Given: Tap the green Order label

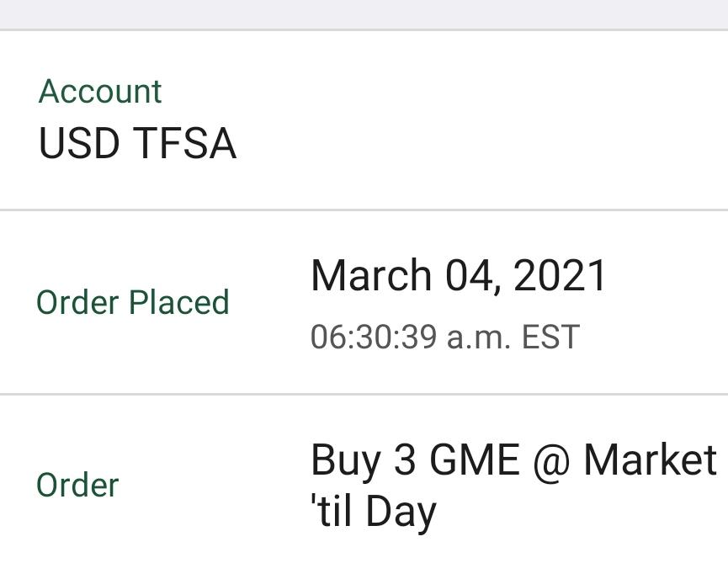Looking at the screenshot, I should [77, 485].
